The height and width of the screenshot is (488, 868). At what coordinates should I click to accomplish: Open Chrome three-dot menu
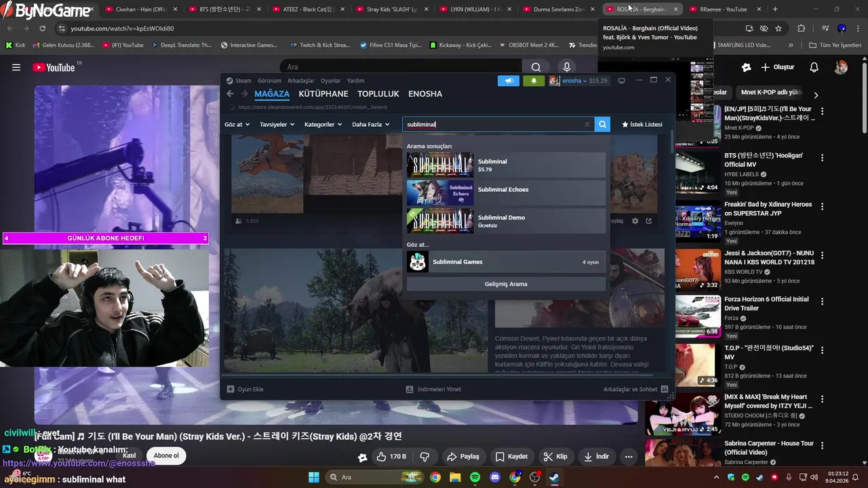click(857, 28)
